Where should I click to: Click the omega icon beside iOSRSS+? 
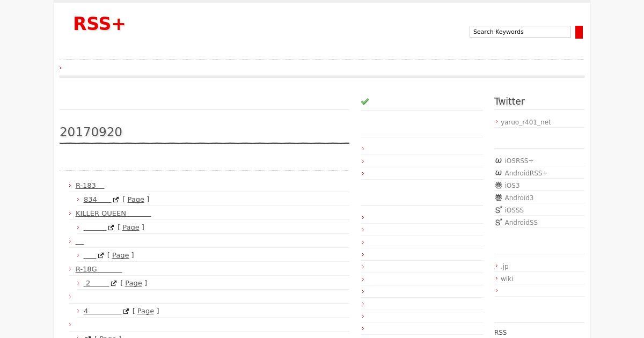pyautogui.click(x=499, y=160)
